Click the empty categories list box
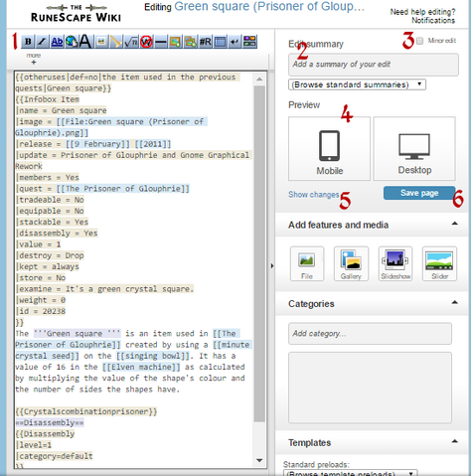Viewport: 471px width, 476px height. (x=370, y=388)
